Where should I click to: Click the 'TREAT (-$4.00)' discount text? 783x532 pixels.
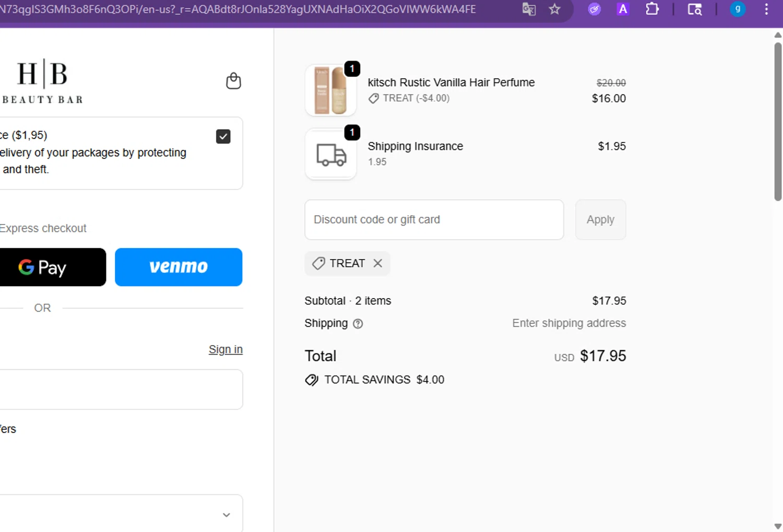[x=416, y=98]
